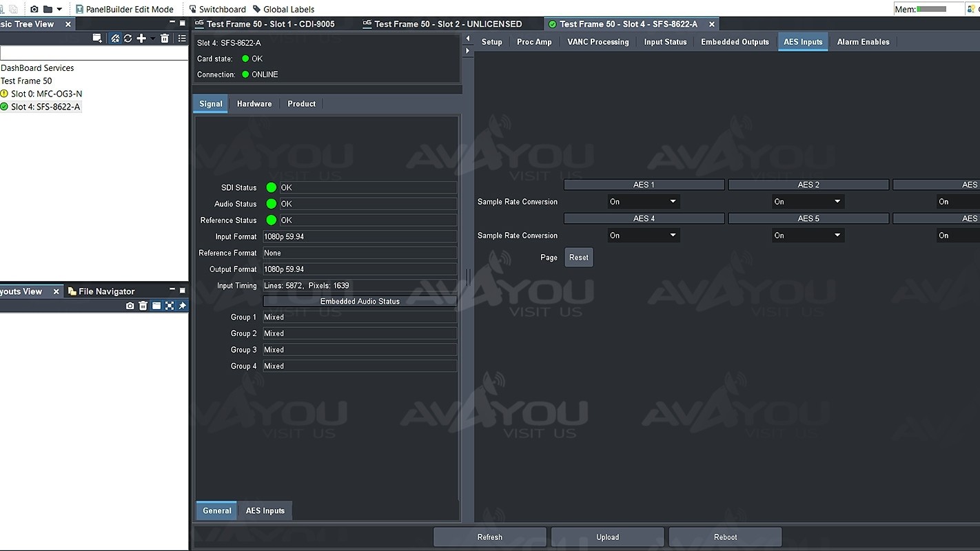Open the dropdown arrow beside the top toolbar folder

click(59, 10)
